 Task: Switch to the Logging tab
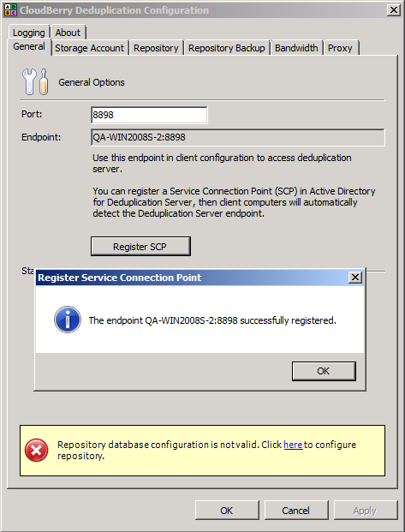pos(29,33)
